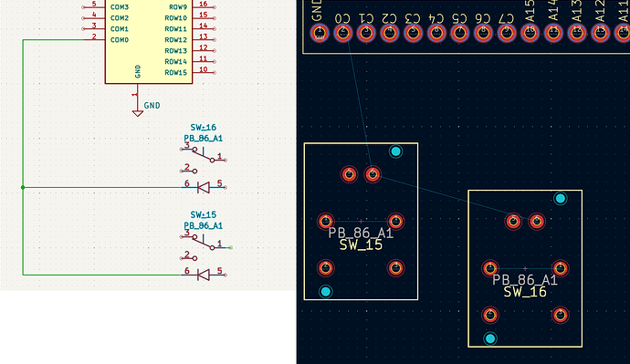Select the SW_16 footprint reference text
This screenshot has width=630, height=364.
click(525, 292)
